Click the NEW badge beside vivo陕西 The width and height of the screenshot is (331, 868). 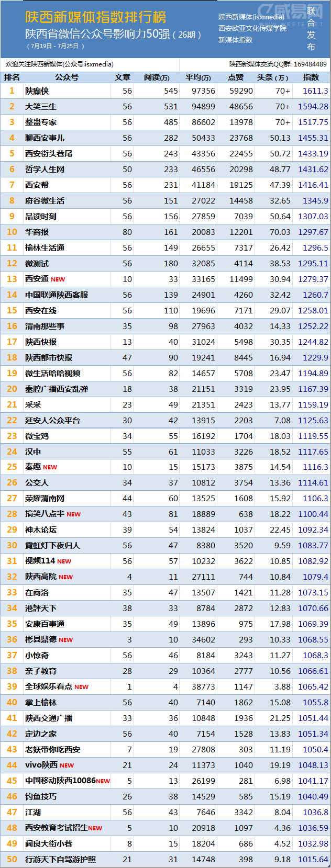(67, 765)
